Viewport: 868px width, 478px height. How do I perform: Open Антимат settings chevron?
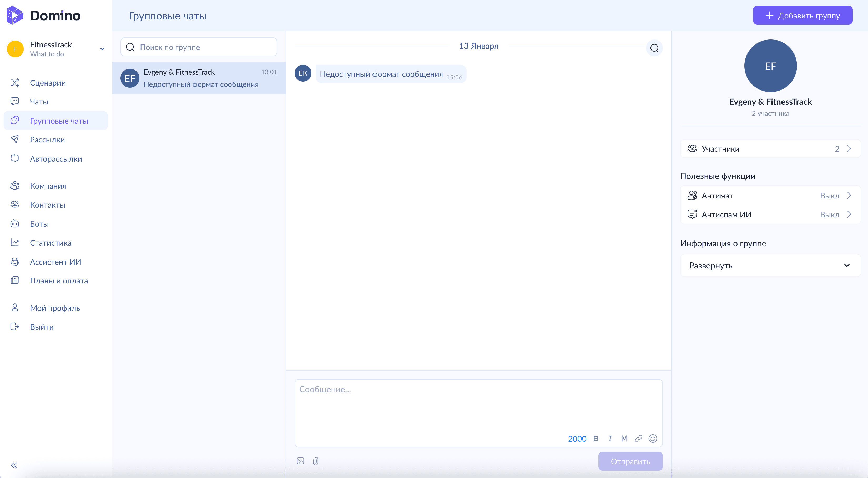(x=849, y=196)
